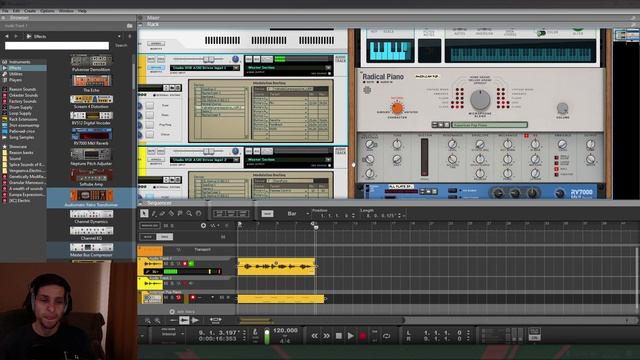Open Reason Sounds location in browser
Image resolution: width=640 pixels, height=360 pixels.
point(22,89)
